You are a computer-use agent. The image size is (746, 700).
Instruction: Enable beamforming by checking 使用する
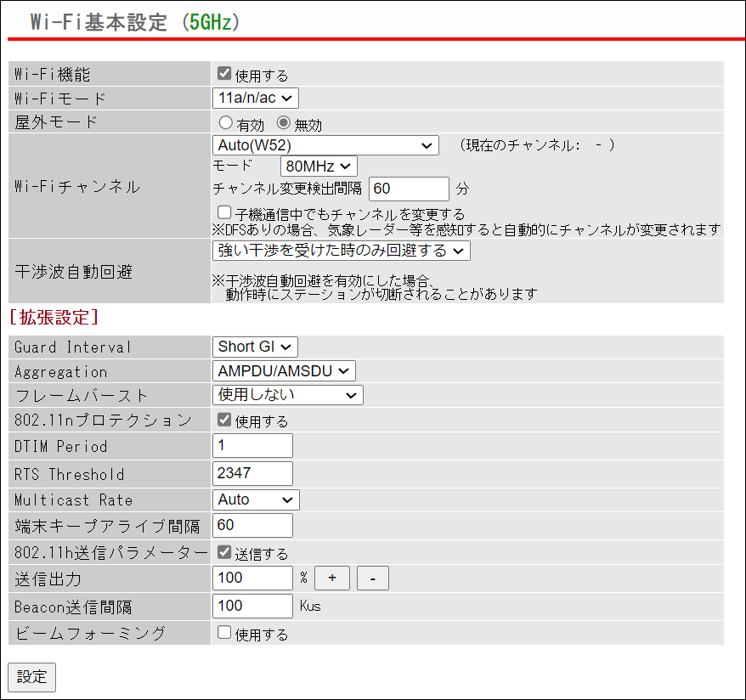[223, 631]
